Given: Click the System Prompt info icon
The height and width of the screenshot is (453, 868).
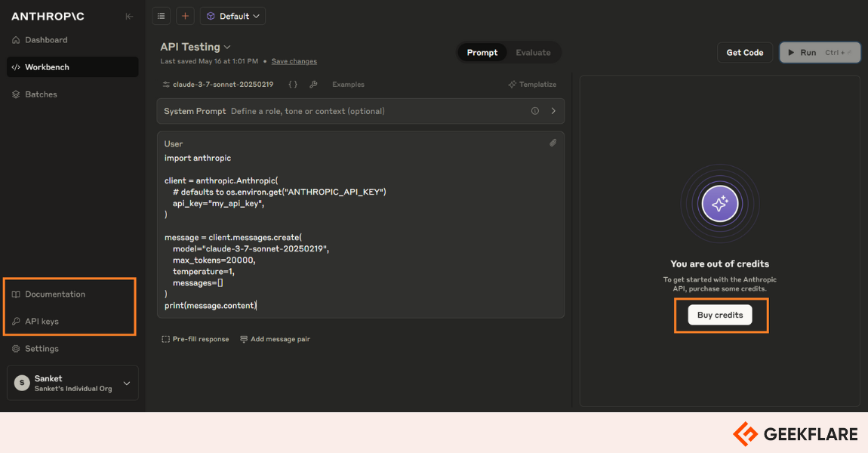Looking at the screenshot, I should coord(534,111).
